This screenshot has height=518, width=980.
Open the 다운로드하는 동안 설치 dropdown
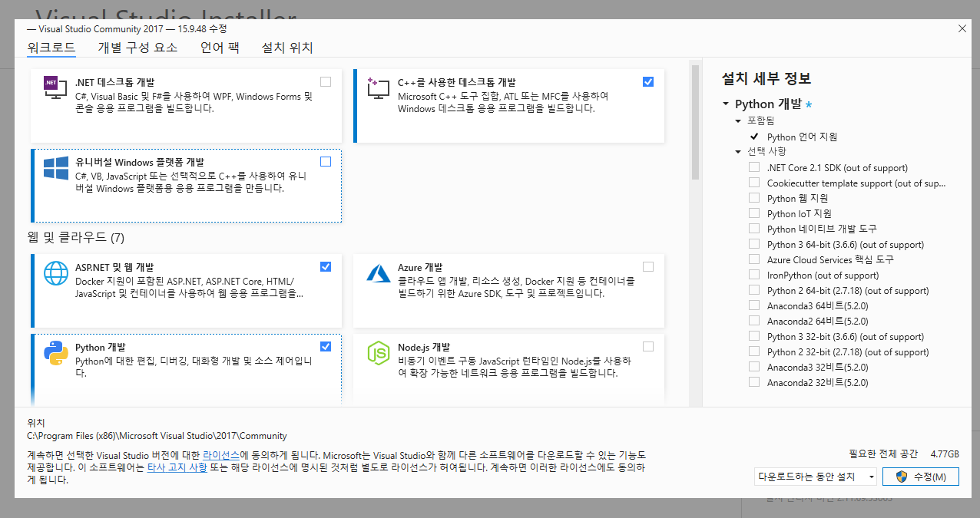point(816,477)
